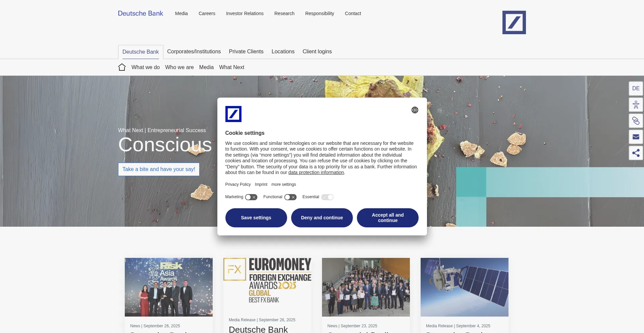644x333 pixels.
Task: Open the data protection information link
Action: [x=316, y=172]
